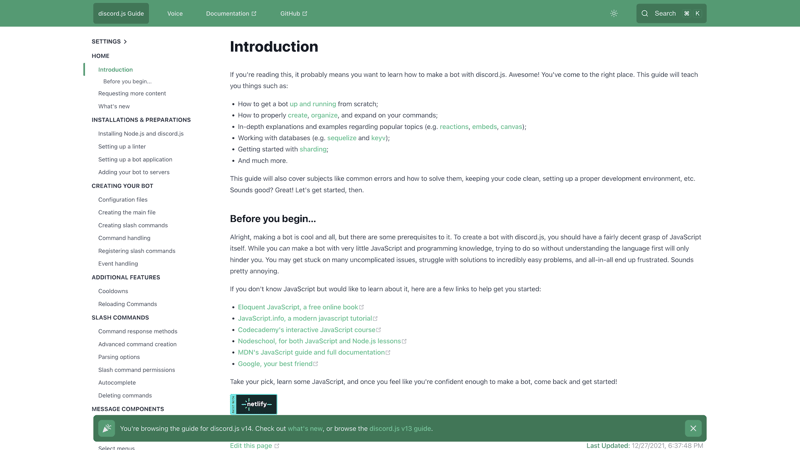Open Creating the main file
Screen dimensions: 800x450
click(x=127, y=212)
